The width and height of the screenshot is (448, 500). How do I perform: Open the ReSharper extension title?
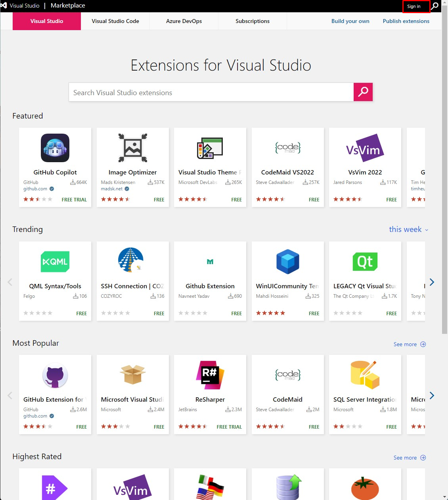(x=210, y=399)
